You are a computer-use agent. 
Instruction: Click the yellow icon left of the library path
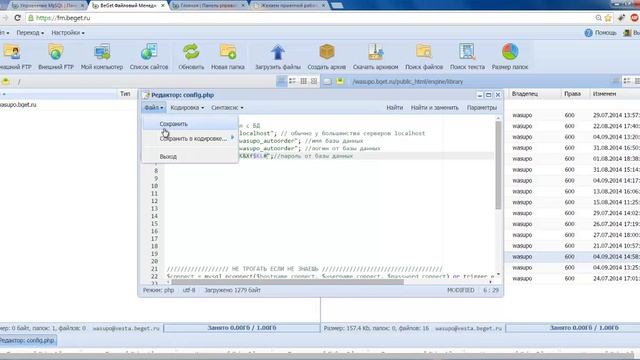[x=340, y=81]
